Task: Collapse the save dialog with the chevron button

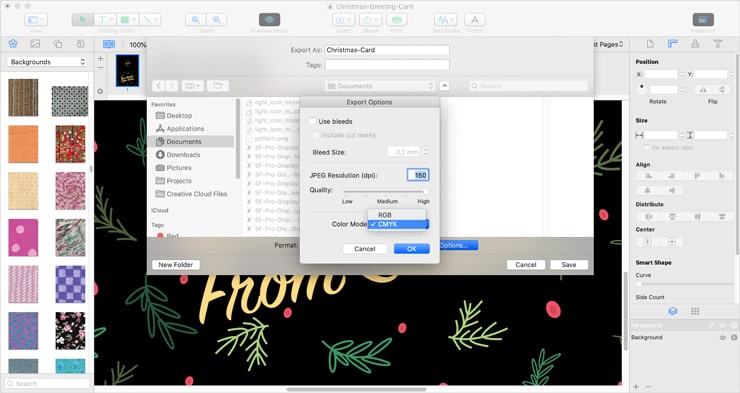Action: pyautogui.click(x=444, y=86)
